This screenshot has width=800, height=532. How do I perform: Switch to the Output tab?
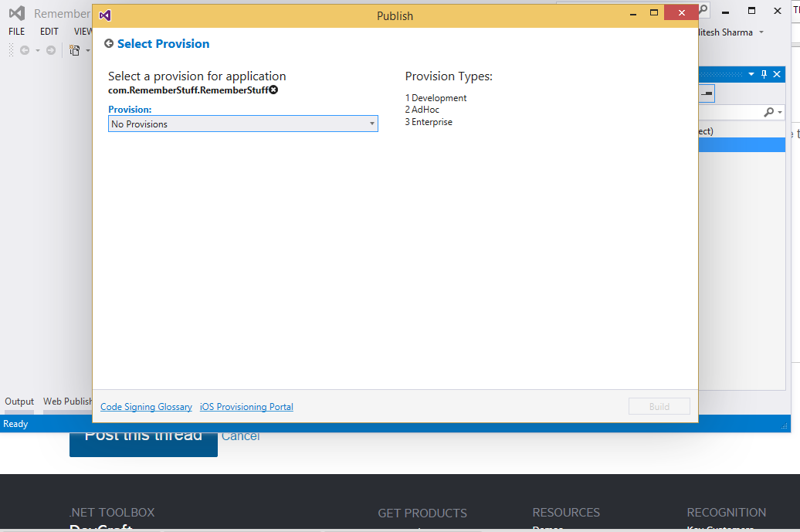click(19, 402)
